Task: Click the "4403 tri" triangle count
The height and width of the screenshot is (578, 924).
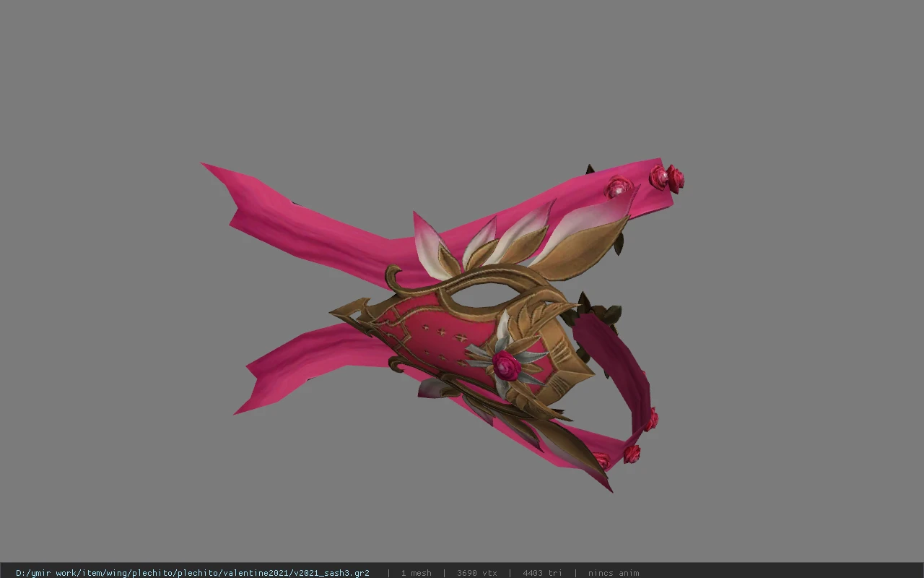Action: coord(542,573)
